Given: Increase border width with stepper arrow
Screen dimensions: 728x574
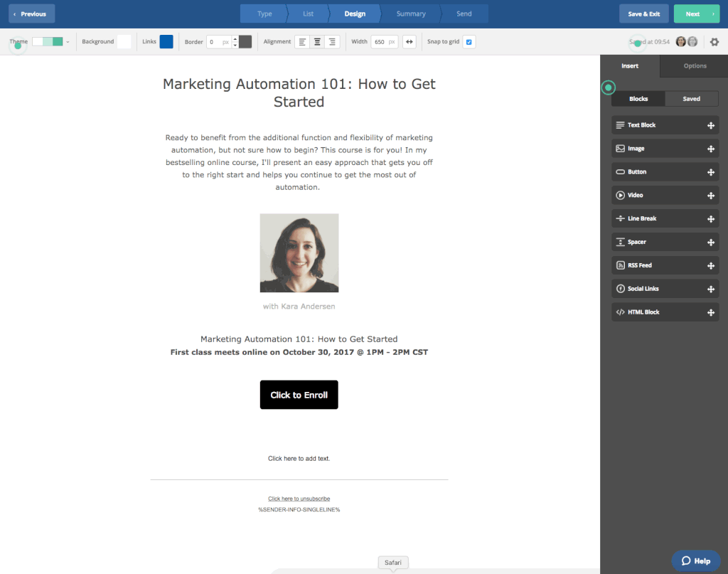Looking at the screenshot, I should tap(235, 39).
